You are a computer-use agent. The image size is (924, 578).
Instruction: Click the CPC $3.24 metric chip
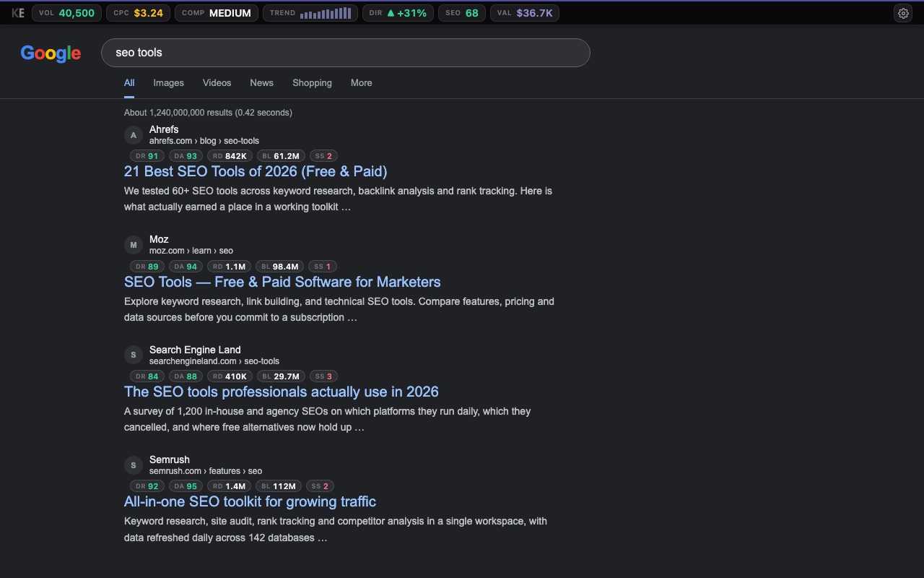(139, 13)
